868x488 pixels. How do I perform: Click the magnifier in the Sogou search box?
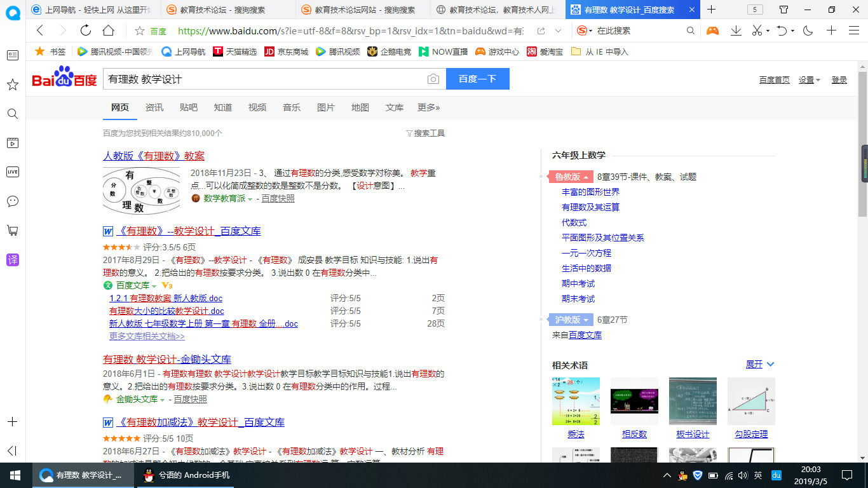[691, 30]
